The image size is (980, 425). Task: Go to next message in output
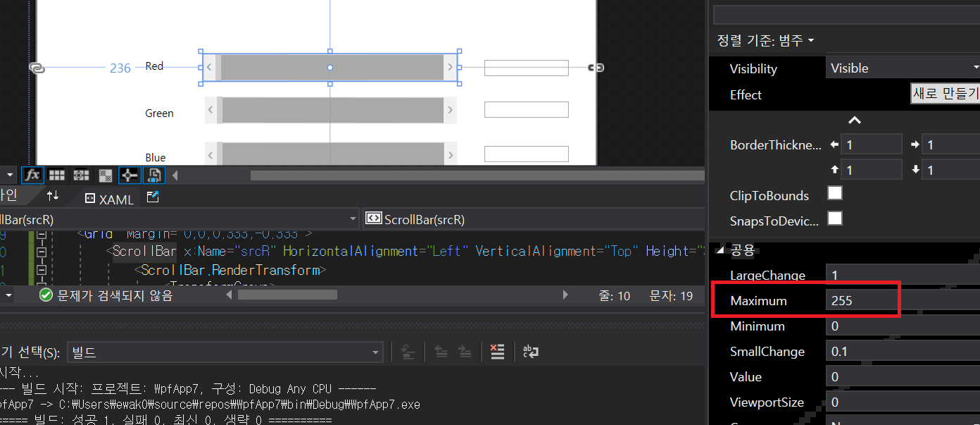pos(465,352)
